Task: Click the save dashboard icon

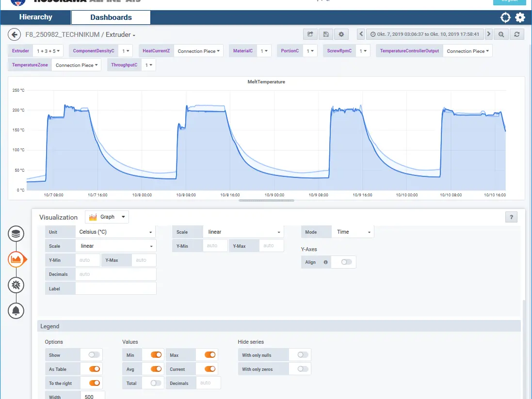Action: tap(326, 34)
